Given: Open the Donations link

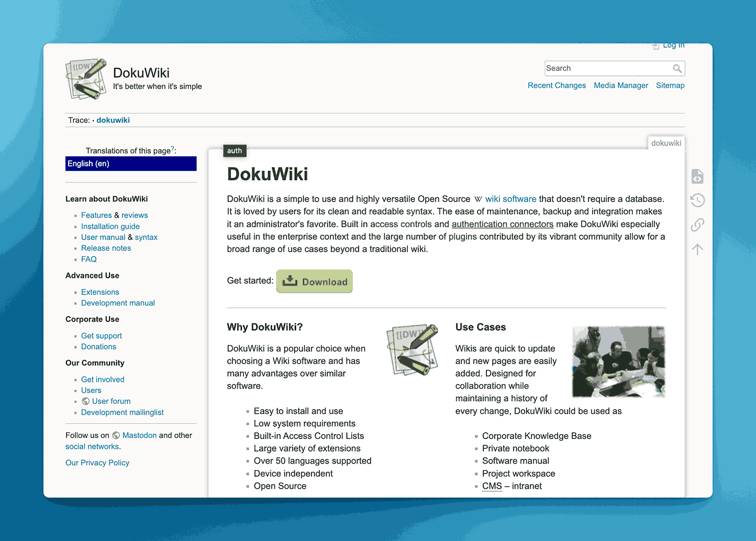Looking at the screenshot, I should click(x=98, y=347).
